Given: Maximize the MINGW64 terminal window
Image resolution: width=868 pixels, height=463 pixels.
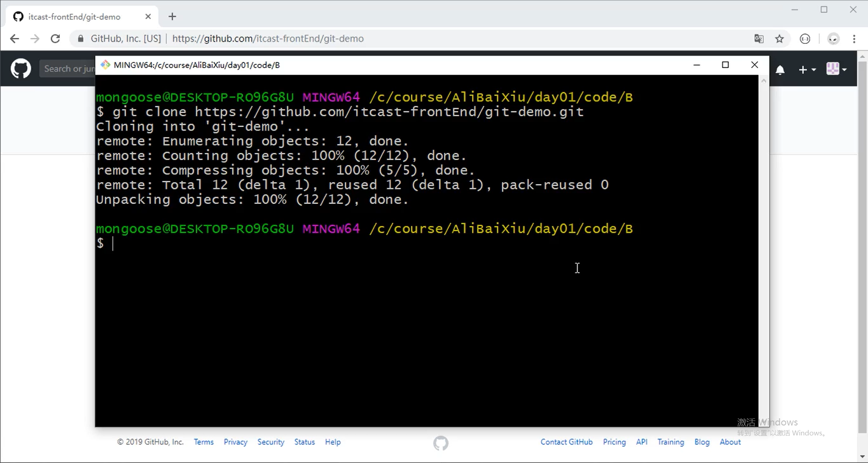Looking at the screenshot, I should [726, 65].
